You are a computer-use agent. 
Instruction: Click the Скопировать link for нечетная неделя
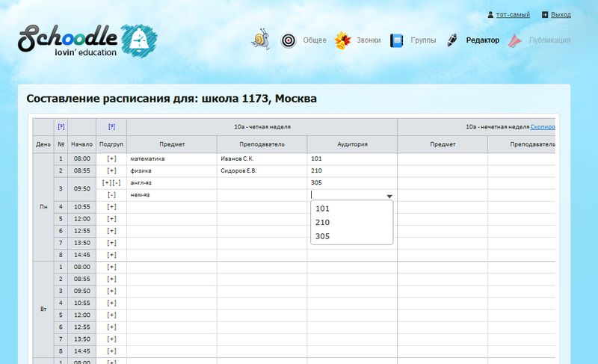[543, 127]
